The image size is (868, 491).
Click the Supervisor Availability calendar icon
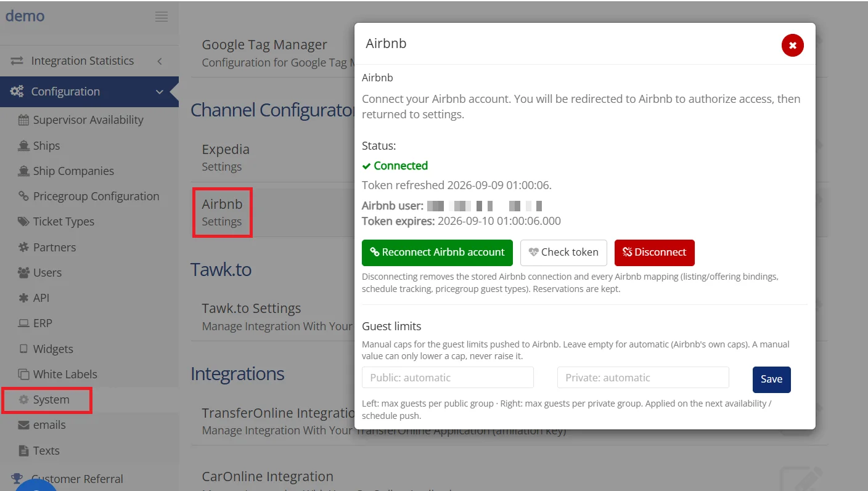23,120
